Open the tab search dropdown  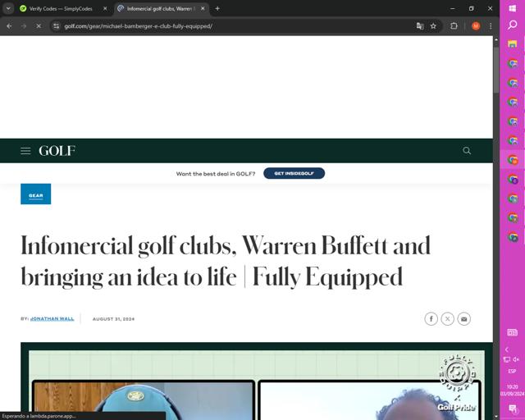[8, 9]
